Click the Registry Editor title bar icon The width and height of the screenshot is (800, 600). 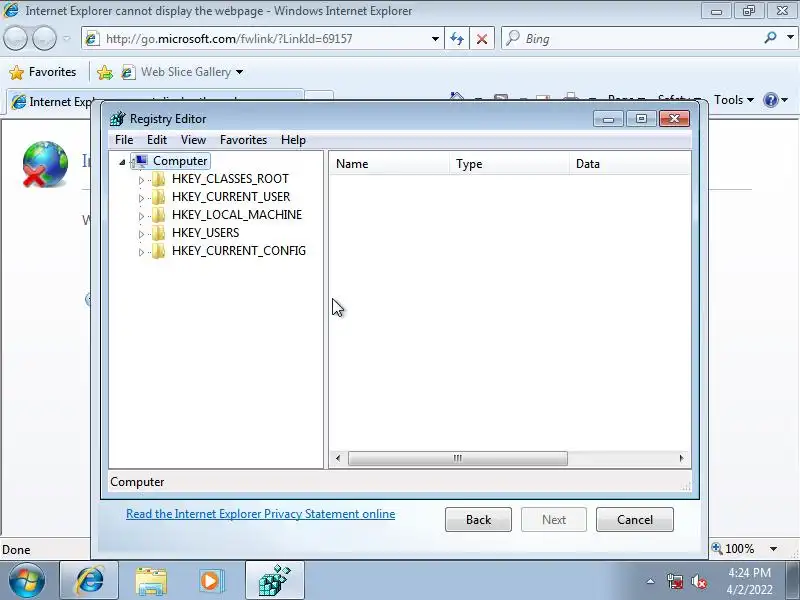coord(117,118)
